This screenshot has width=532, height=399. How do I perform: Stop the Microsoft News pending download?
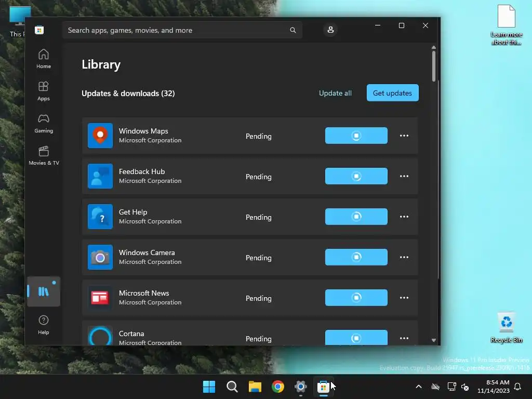coord(356,298)
